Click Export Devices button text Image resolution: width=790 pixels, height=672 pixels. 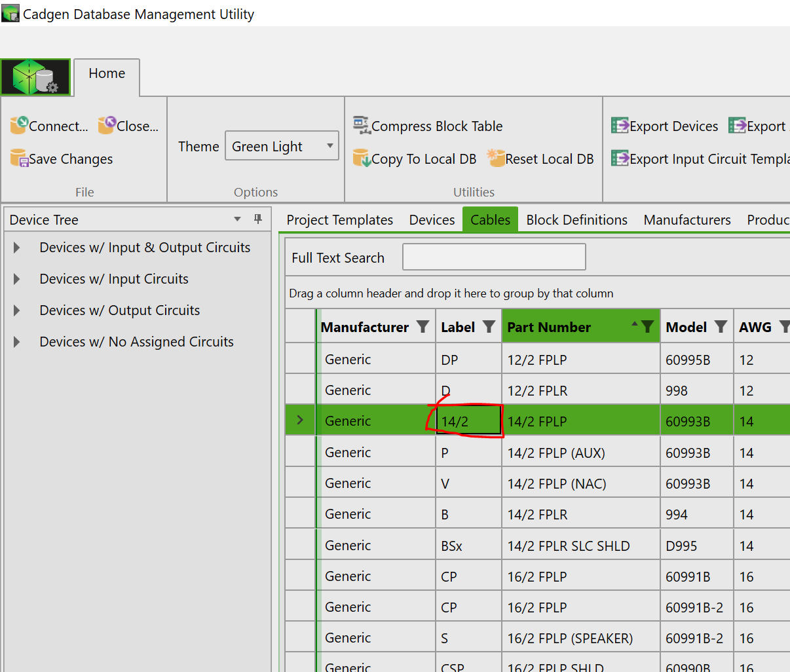pos(674,126)
